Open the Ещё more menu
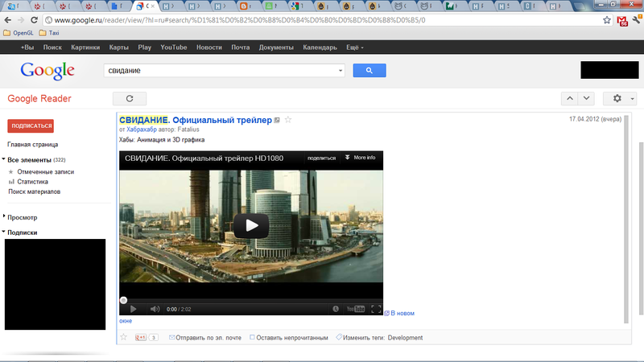Viewport: 644px width, 362px height. click(x=355, y=47)
